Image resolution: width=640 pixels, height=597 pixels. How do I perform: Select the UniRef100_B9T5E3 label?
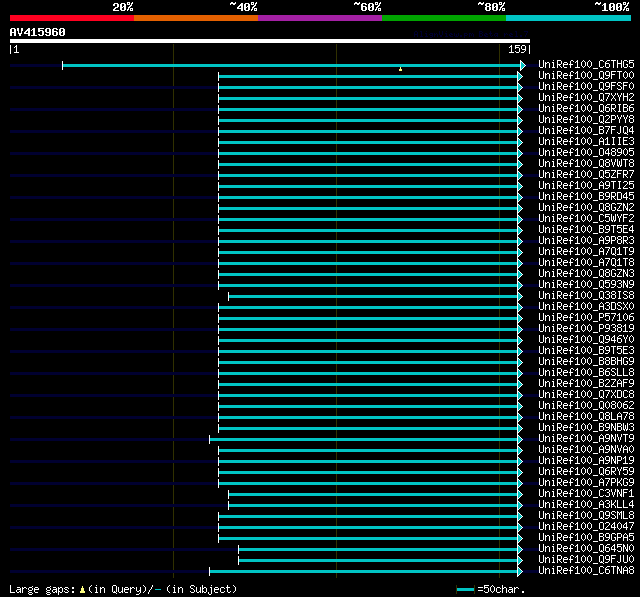click(x=586, y=351)
